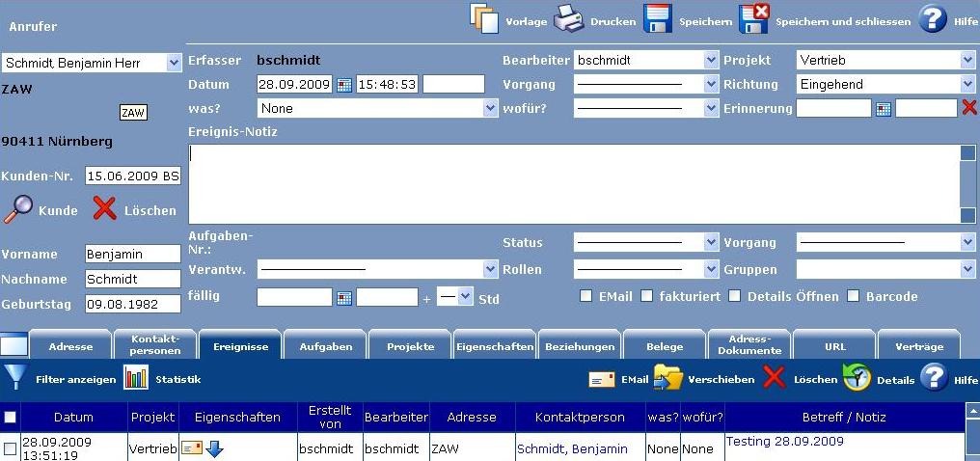980x461 pixels.
Task: Click the Drucken printer icon
Action: [x=568, y=19]
